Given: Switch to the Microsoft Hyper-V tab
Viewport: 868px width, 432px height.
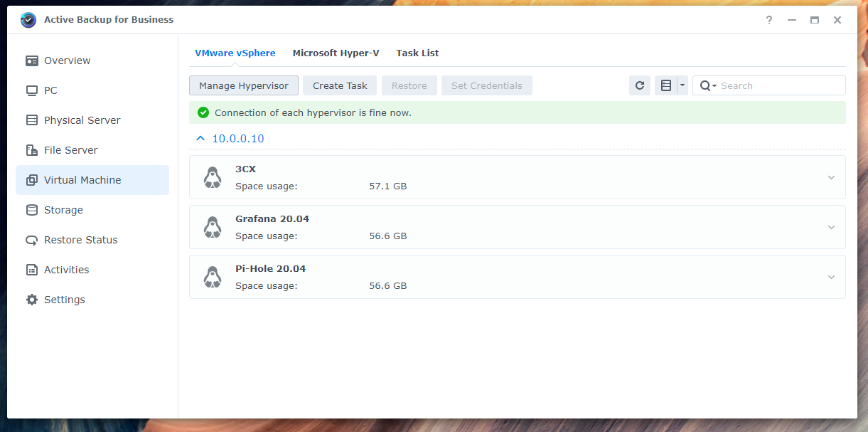Looking at the screenshot, I should coord(336,53).
